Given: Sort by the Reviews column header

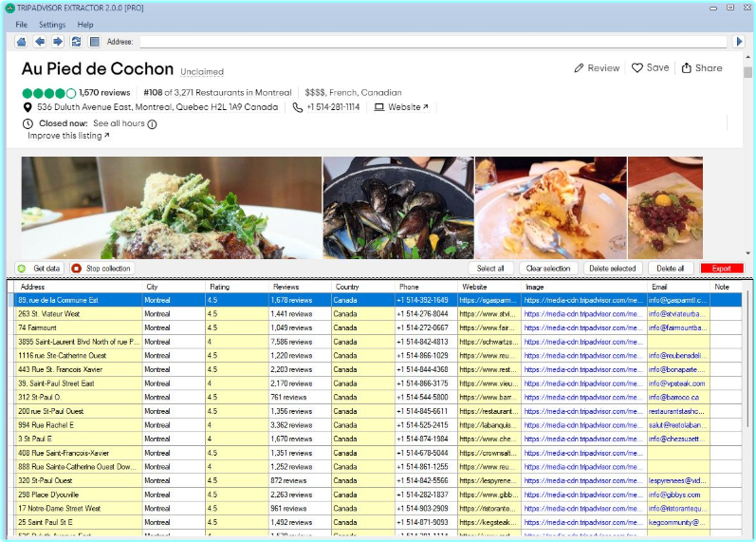Looking at the screenshot, I should (300, 287).
